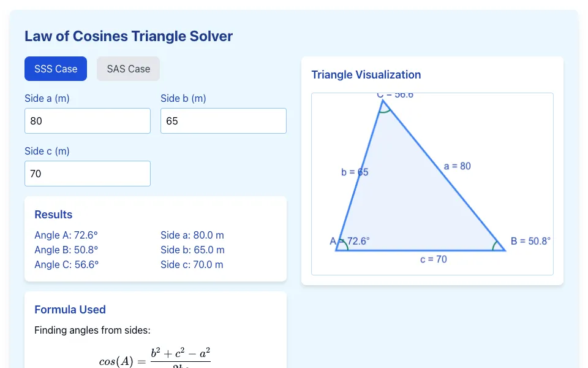Click the 'B = 50.8°' vertex label
This screenshot has height=368, width=588.
[x=530, y=241]
